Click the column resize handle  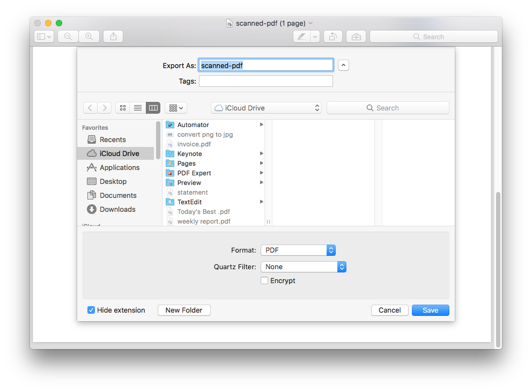point(268,221)
